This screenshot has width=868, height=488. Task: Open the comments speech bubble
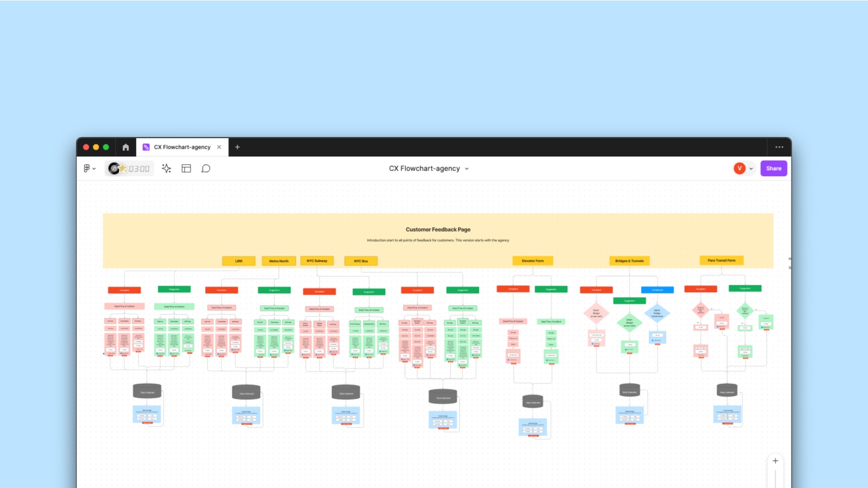[x=206, y=169]
